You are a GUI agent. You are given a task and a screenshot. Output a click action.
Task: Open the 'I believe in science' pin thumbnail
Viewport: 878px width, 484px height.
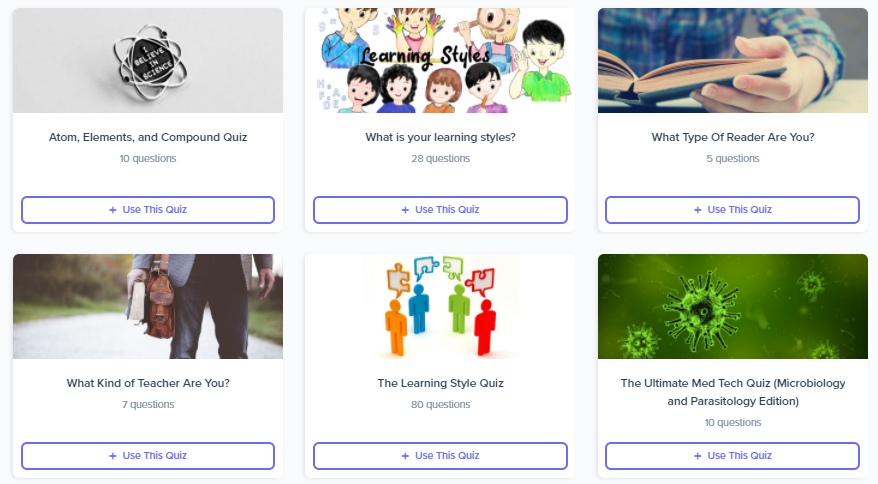click(148, 60)
